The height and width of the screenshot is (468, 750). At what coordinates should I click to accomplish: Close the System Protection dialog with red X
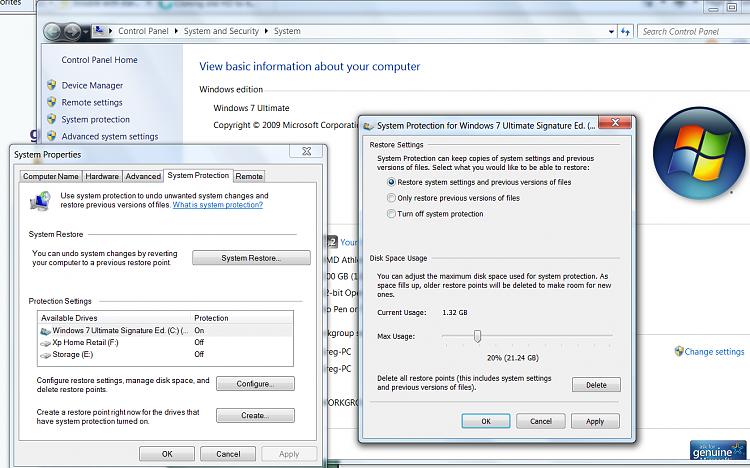(x=615, y=123)
